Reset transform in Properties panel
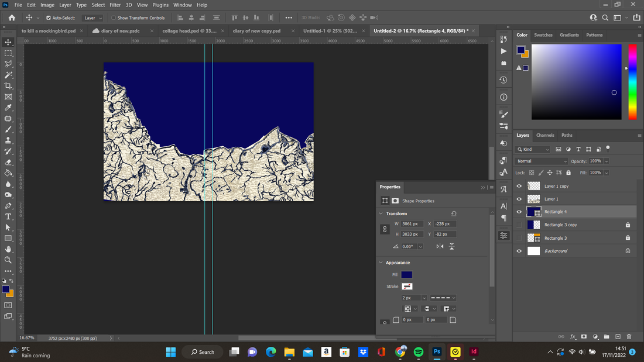This screenshot has height=362, width=644. coord(454,213)
